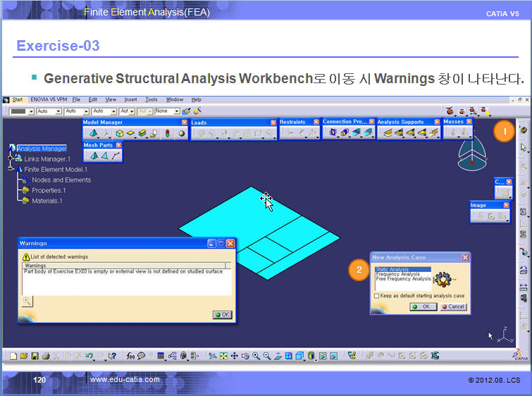Open the Model Checker traffic light icon

(x=167, y=133)
